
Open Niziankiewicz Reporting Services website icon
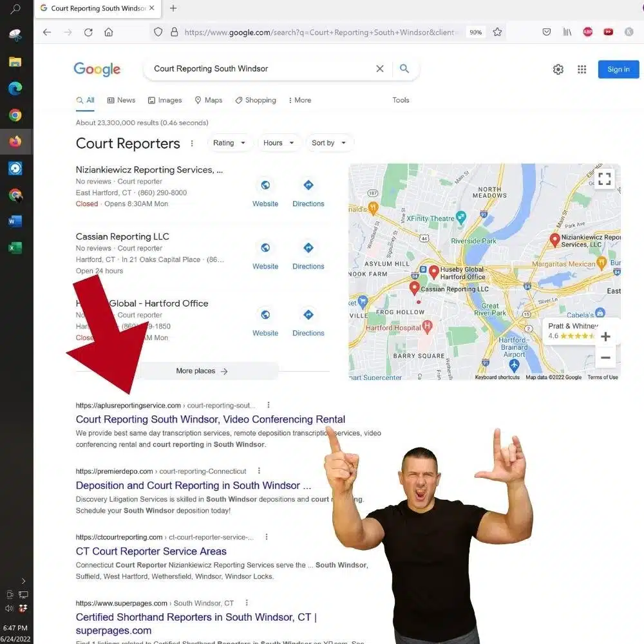click(265, 185)
